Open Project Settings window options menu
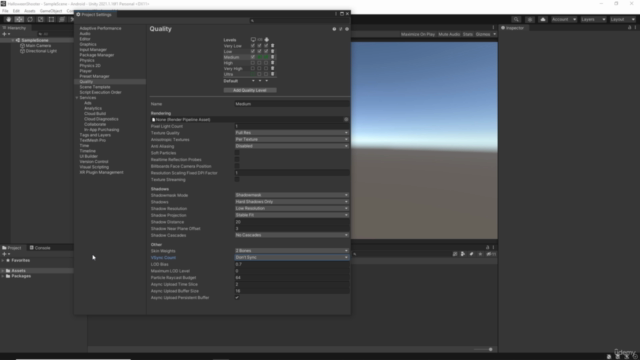Screen dimensions: 640x360 point(336,14)
